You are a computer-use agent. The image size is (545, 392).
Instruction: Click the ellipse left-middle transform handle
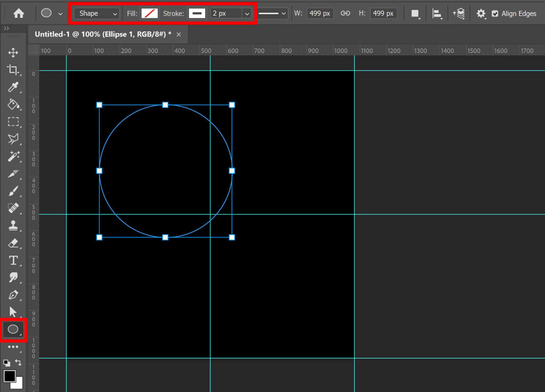pos(100,171)
